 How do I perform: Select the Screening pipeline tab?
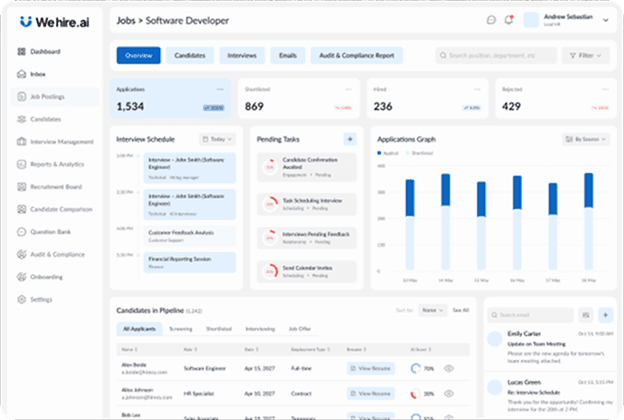tap(181, 329)
